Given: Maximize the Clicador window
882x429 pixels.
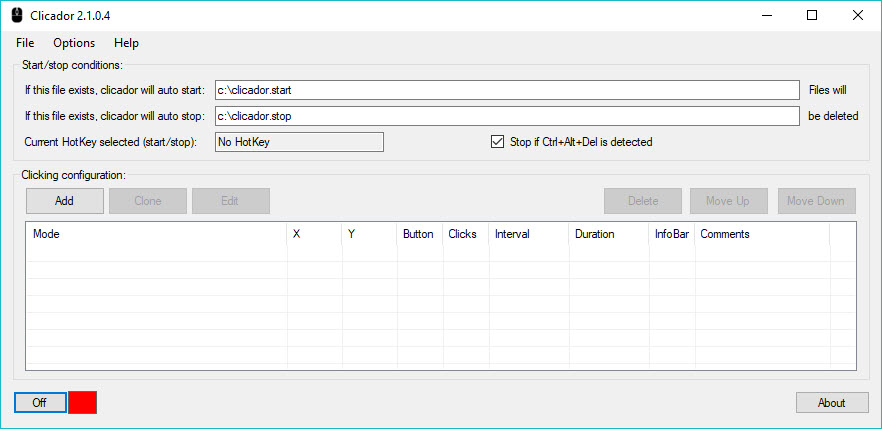Looking at the screenshot, I should click(x=812, y=16).
